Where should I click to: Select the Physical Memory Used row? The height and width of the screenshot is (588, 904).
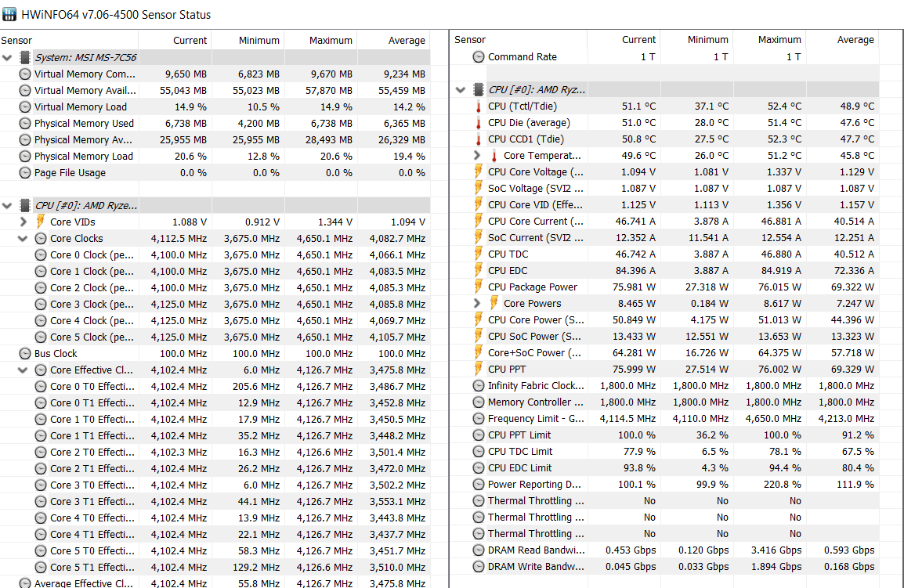point(84,124)
